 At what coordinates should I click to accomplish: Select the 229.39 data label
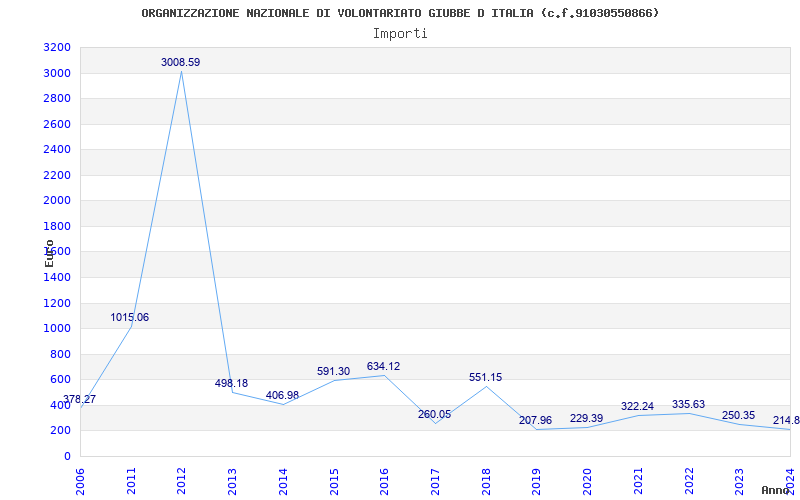(586, 418)
